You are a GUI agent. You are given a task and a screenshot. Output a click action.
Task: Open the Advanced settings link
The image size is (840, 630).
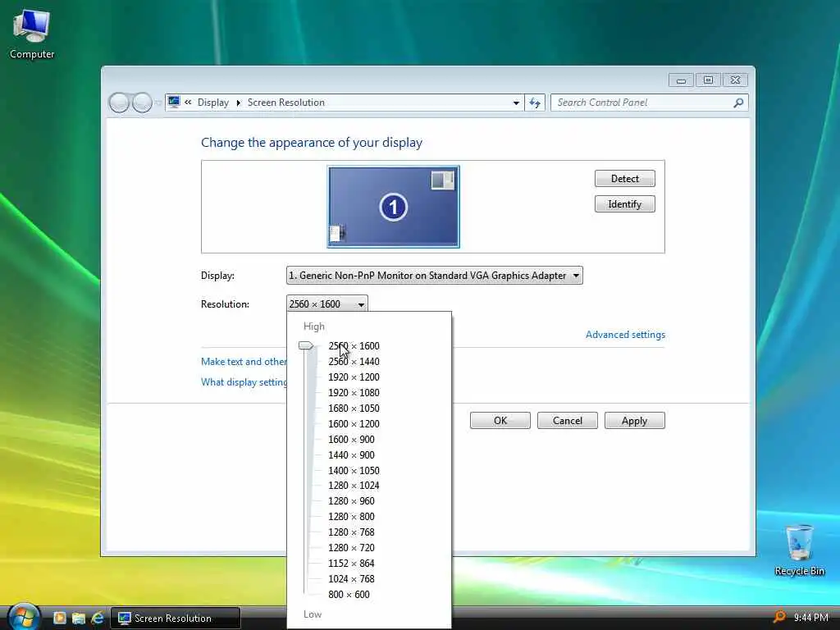[625, 335]
